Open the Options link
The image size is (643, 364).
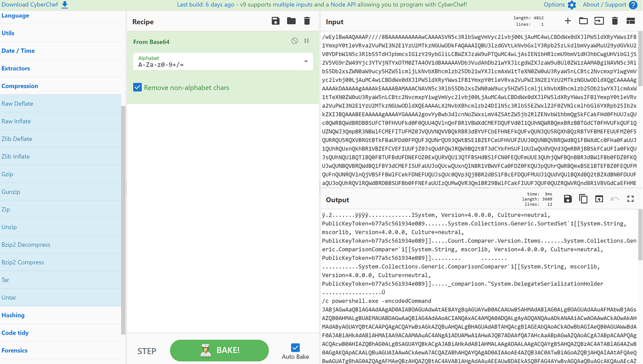(554, 5)
